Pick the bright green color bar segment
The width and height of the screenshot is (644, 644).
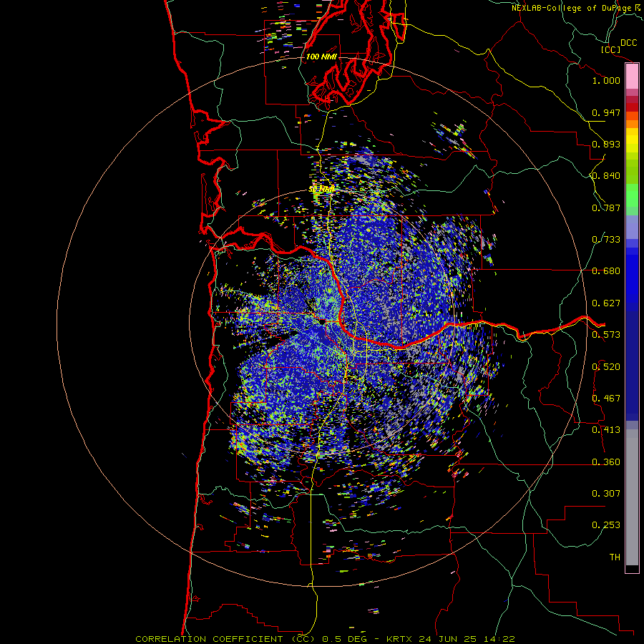click(x=632, y=195)
